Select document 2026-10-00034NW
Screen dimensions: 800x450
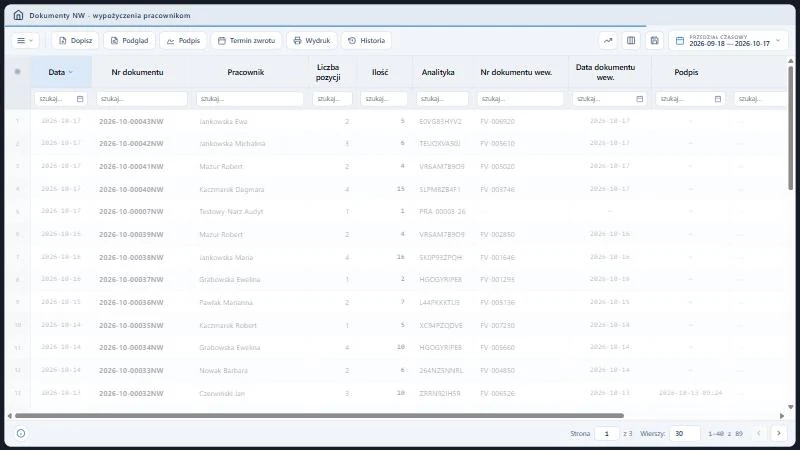coord(131,347)
